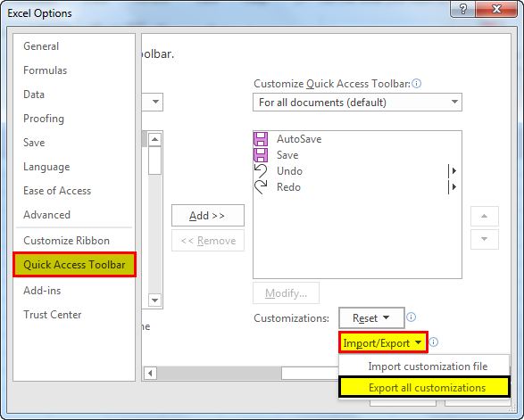Choose Export all customizations
Image resolution: width=524 pixels, height=420 pixels.
tap(424, 387)
